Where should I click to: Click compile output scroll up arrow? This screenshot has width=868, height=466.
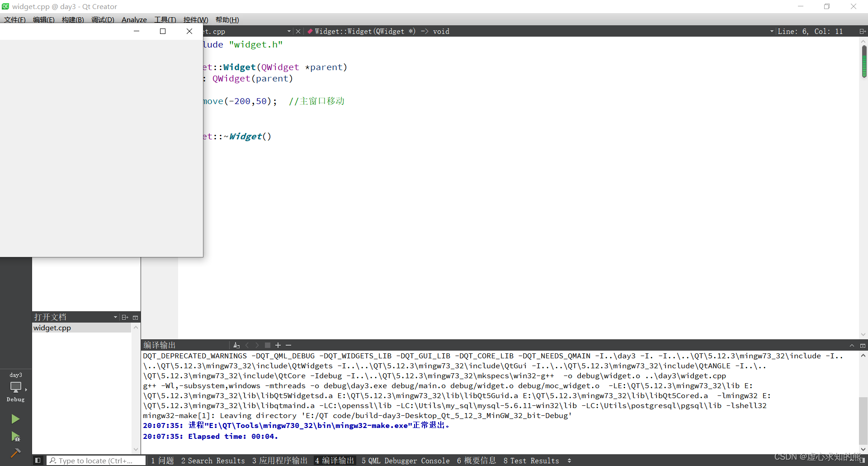pyautogui.click(x=863, y=356)
